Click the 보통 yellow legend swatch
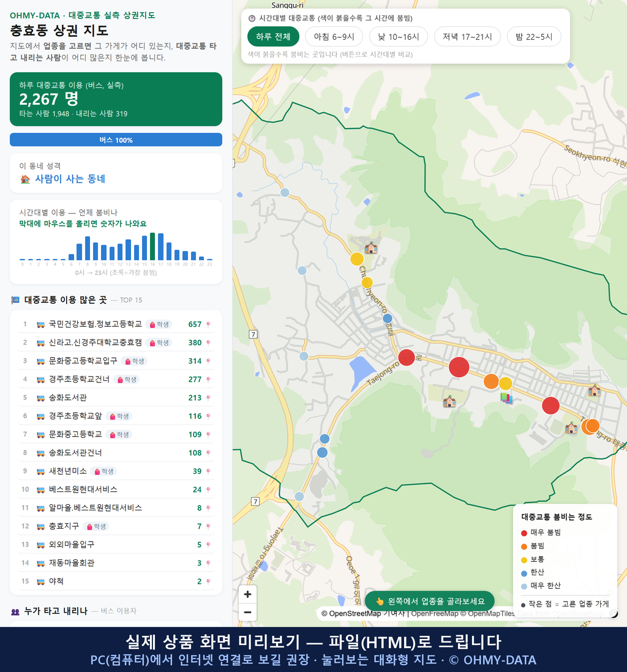Image resolution: width=627 pixels, height=672 pixels. 524,560
